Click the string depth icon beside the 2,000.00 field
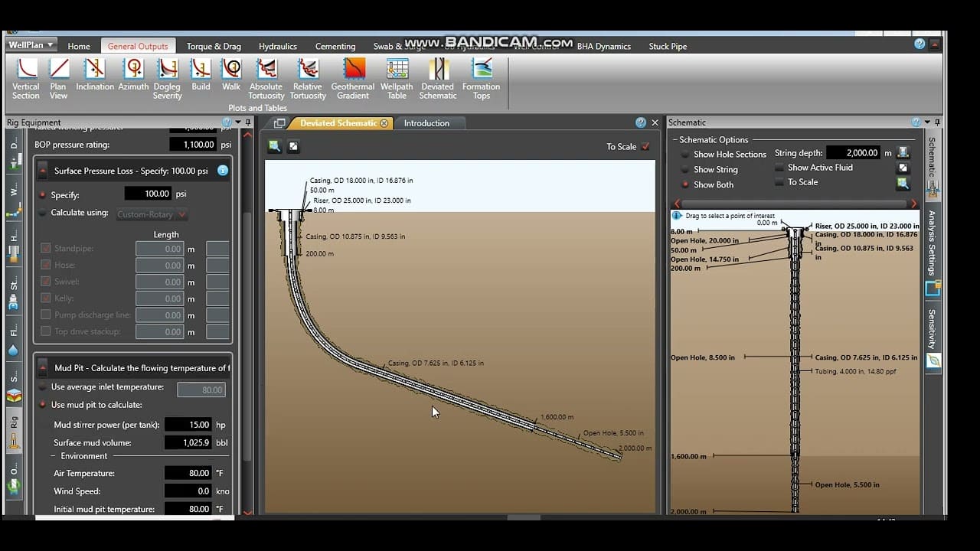 (x=903, y=152)
